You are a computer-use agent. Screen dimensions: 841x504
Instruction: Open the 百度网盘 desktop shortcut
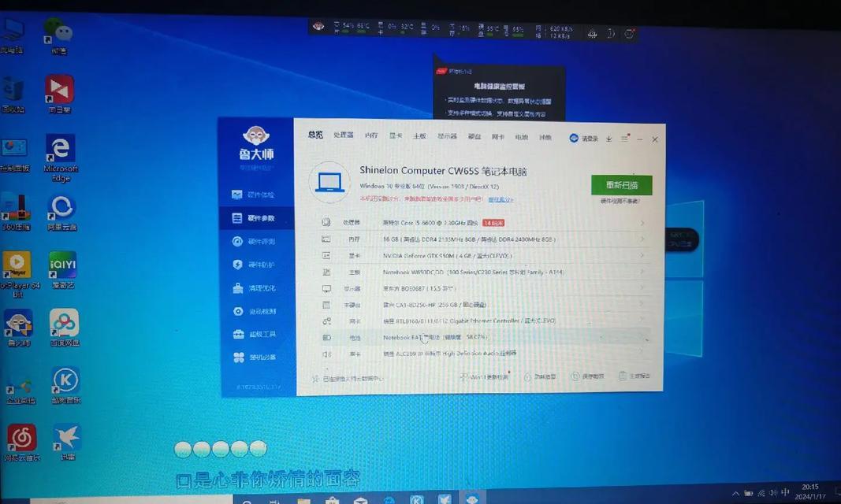tap(65, 328)
